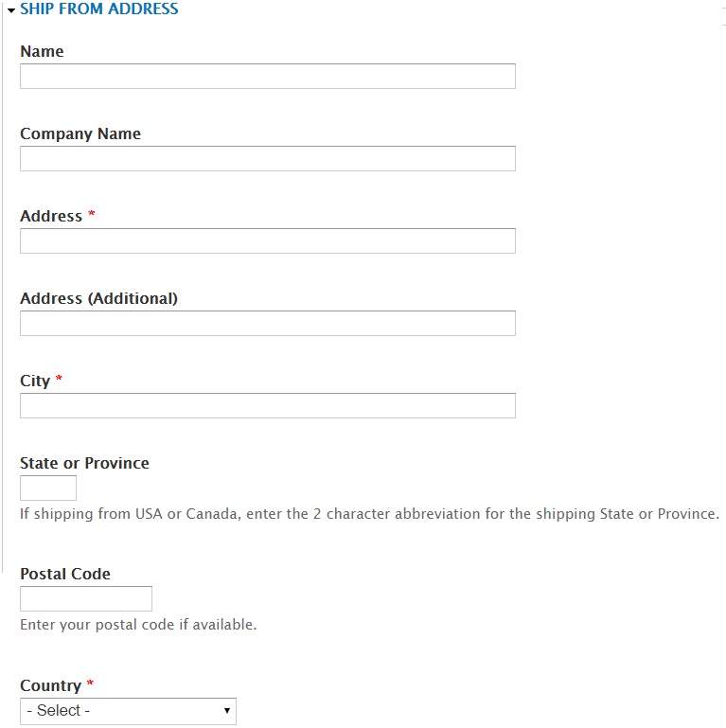Select the required Address input field
The height and width of the screenshot is (728, 726).
click(x=268, y=240)
